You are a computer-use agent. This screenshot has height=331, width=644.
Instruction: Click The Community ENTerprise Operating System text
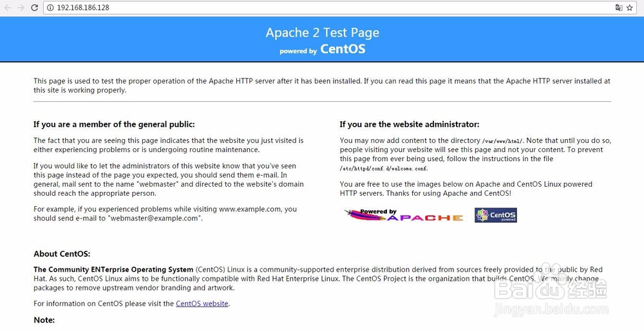point(113,269)
